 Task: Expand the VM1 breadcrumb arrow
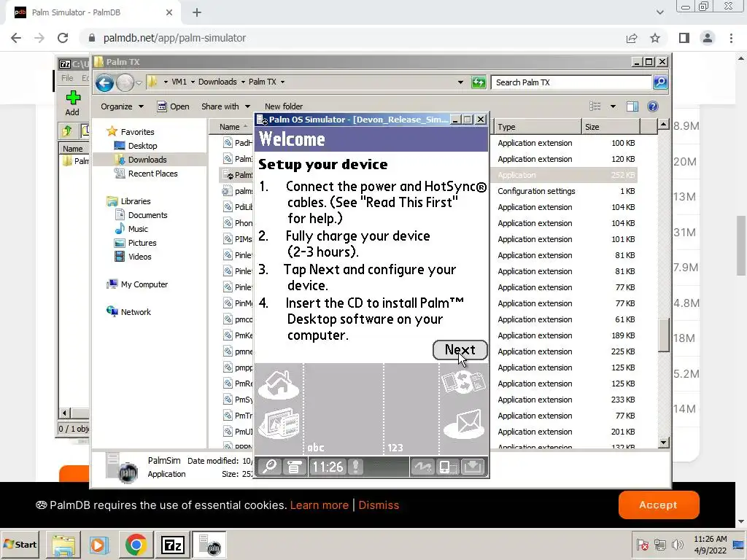(193, 82)
